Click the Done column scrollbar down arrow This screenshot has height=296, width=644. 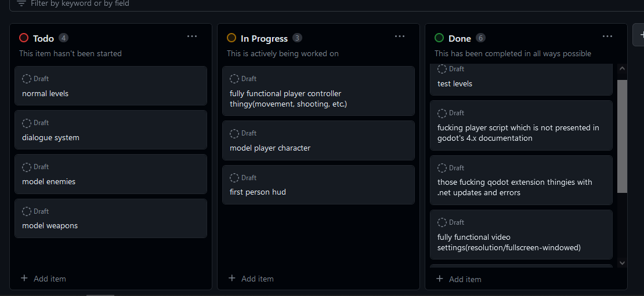(622, 263)
